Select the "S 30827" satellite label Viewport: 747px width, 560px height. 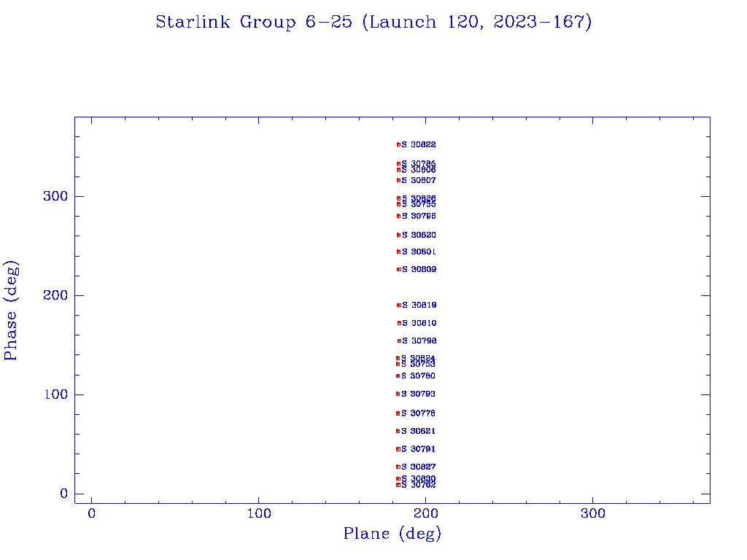(418, 467)
